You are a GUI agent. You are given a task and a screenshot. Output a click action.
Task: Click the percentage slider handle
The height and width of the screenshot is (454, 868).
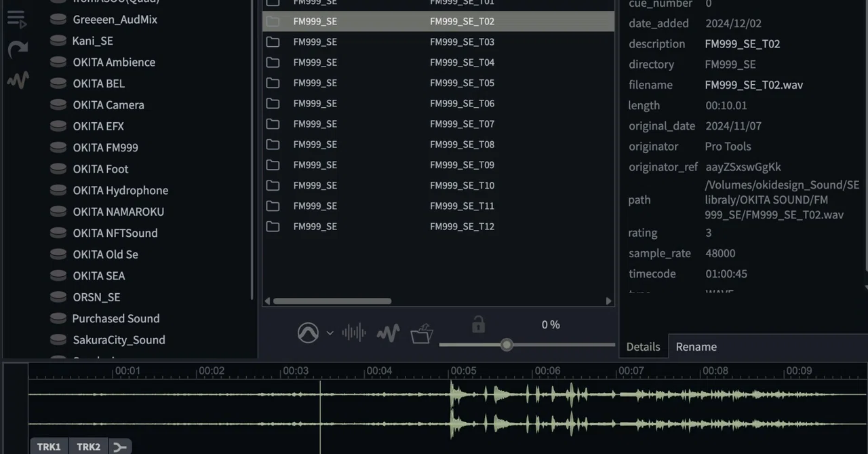click(x=507, y=345)
